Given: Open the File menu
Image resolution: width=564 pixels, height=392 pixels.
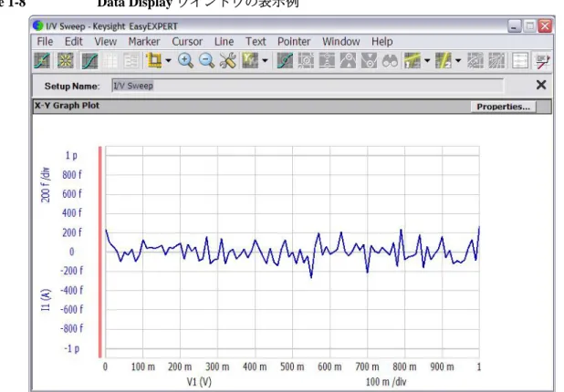Looking at the screenshot, I should (45, 42).
